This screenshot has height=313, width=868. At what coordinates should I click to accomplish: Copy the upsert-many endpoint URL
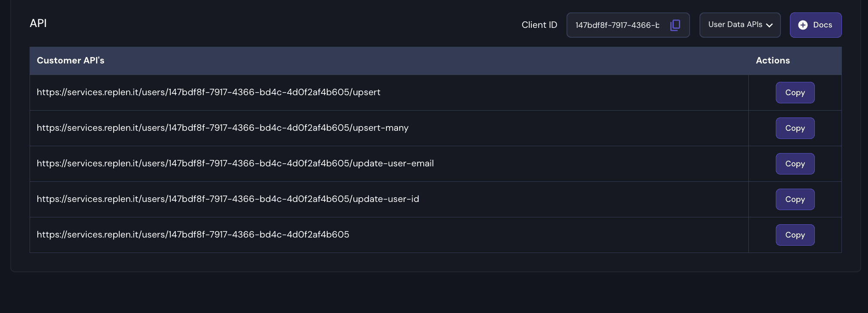(795, 128)
